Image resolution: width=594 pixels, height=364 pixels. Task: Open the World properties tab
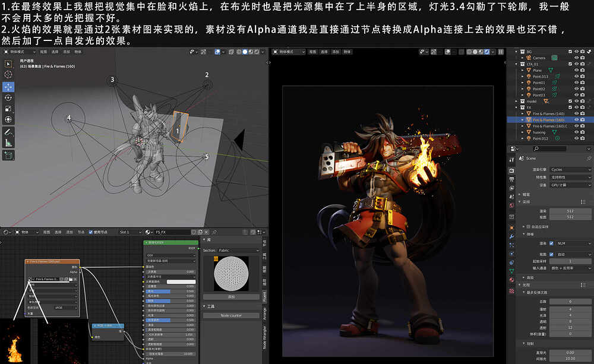512,205
